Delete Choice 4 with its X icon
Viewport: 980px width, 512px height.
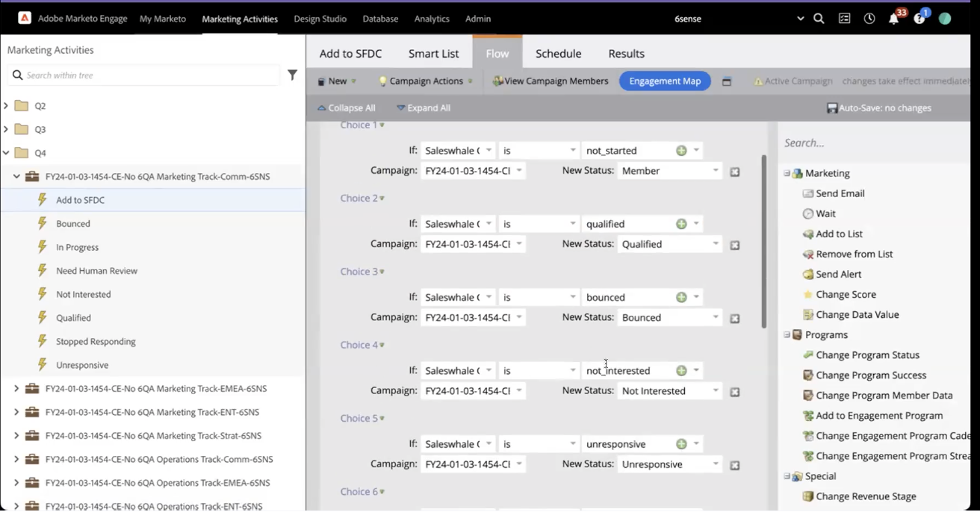(735, 391)
